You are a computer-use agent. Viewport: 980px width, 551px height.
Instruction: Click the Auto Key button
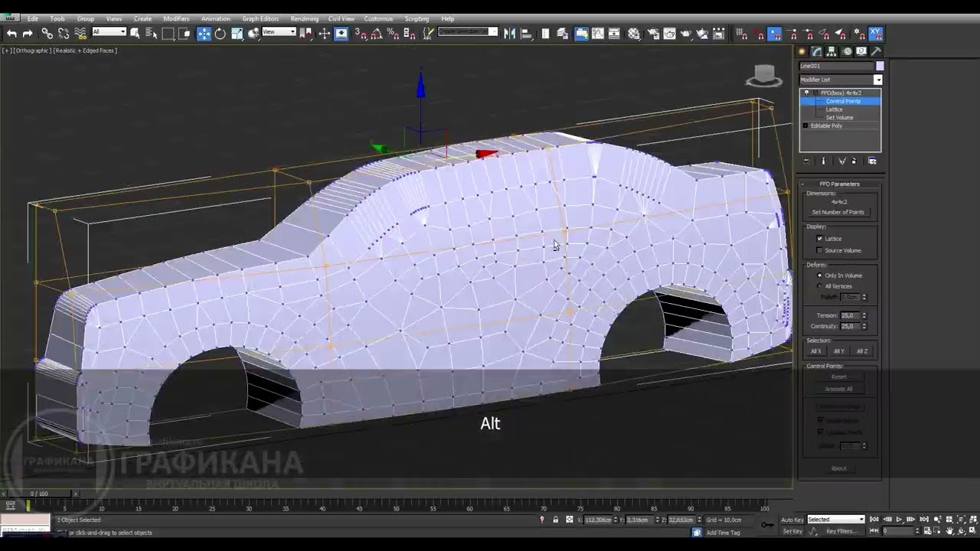792,520
